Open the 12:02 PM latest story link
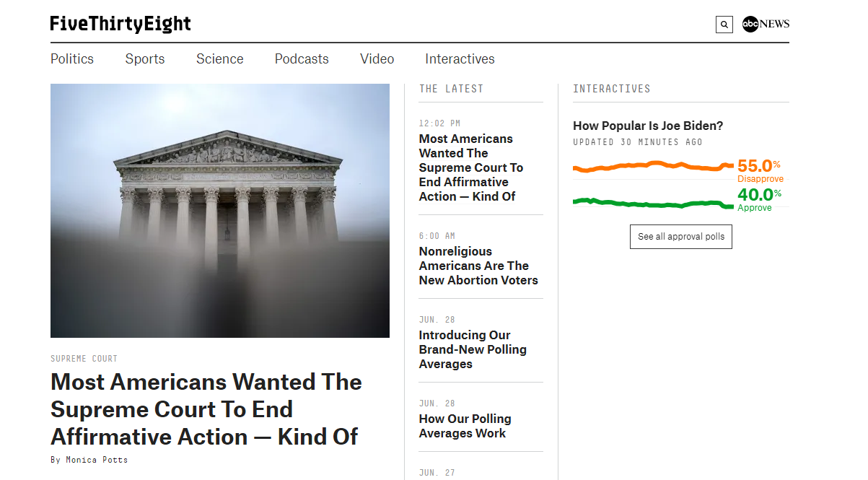The width and height of the screenshot is (868, 480). coord(471,167)
